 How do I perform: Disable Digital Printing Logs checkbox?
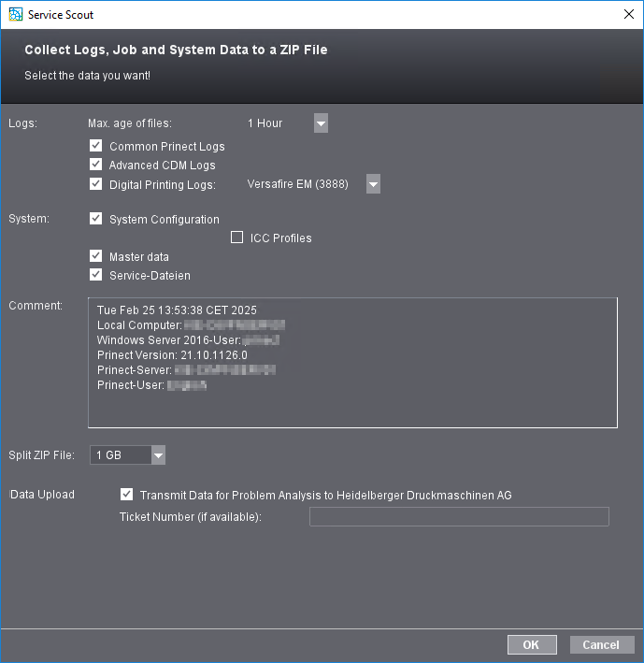point(95,184)
